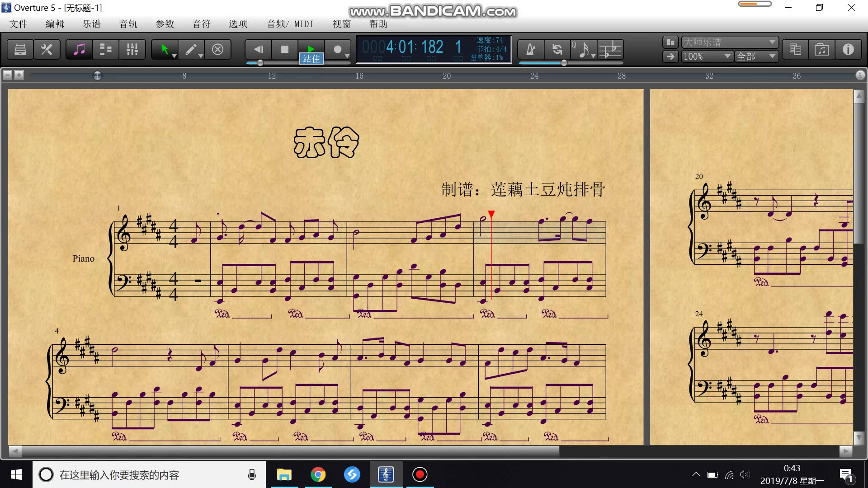Open the tracks list view icon
The width and height of the screenshot is (868, 488).
coord(106,49)
